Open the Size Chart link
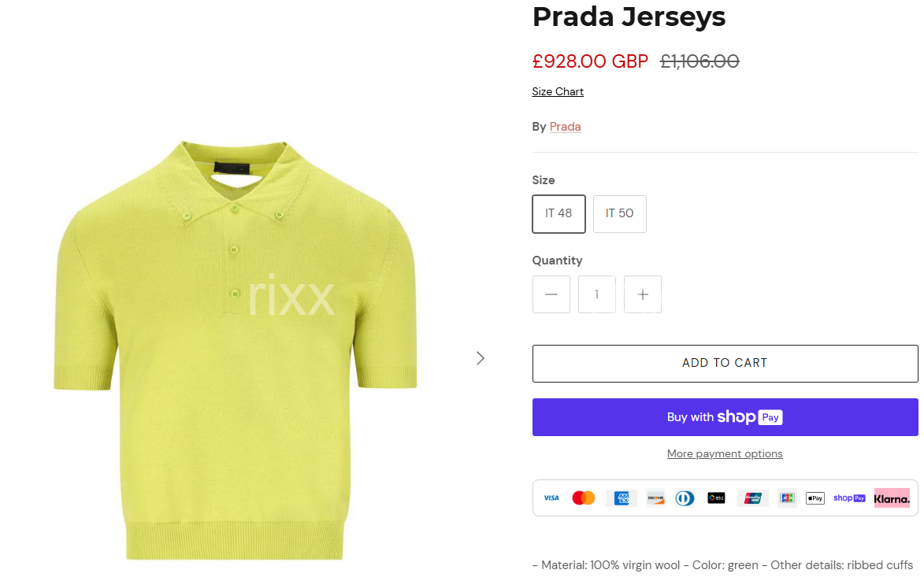 click(558, 91)
